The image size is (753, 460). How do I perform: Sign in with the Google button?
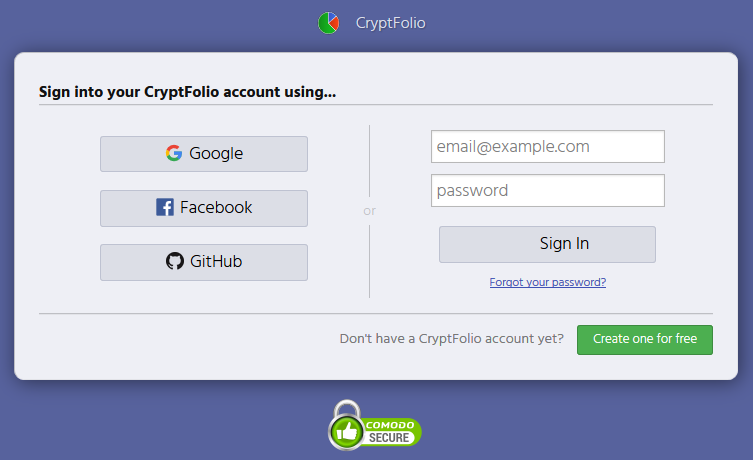click(x=204, y=154)
